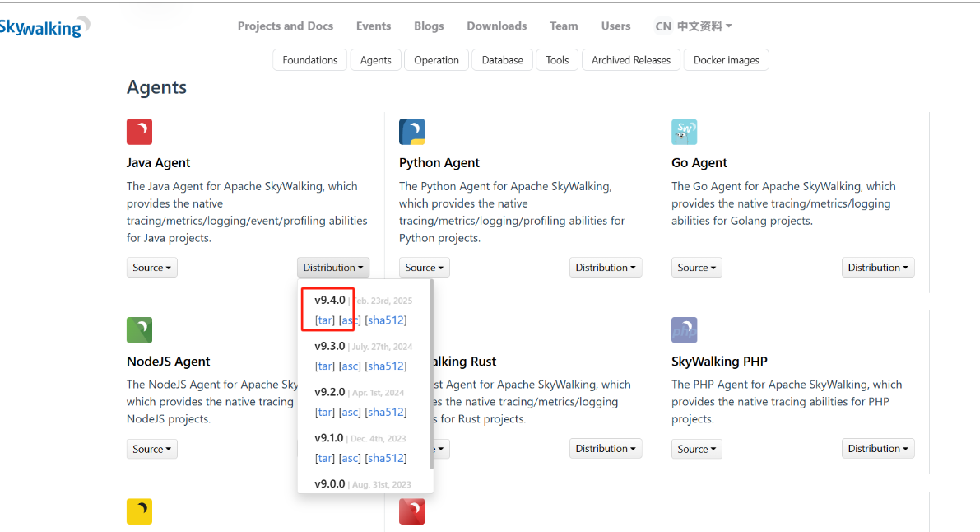Jump to Operation section
980x532 pixels.
click(436, 60)
